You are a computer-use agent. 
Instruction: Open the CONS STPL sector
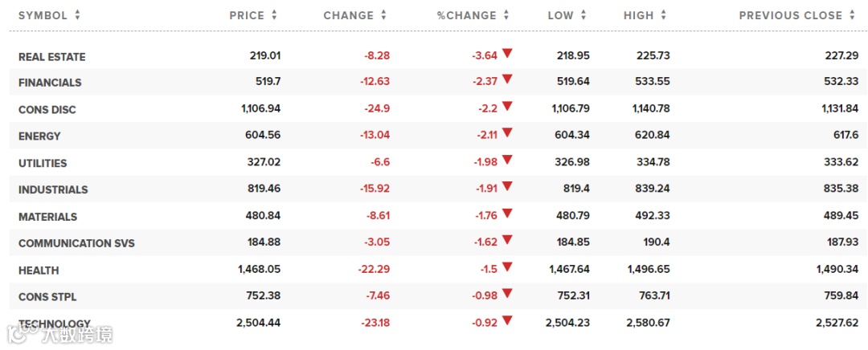click(x=47, y=297)
